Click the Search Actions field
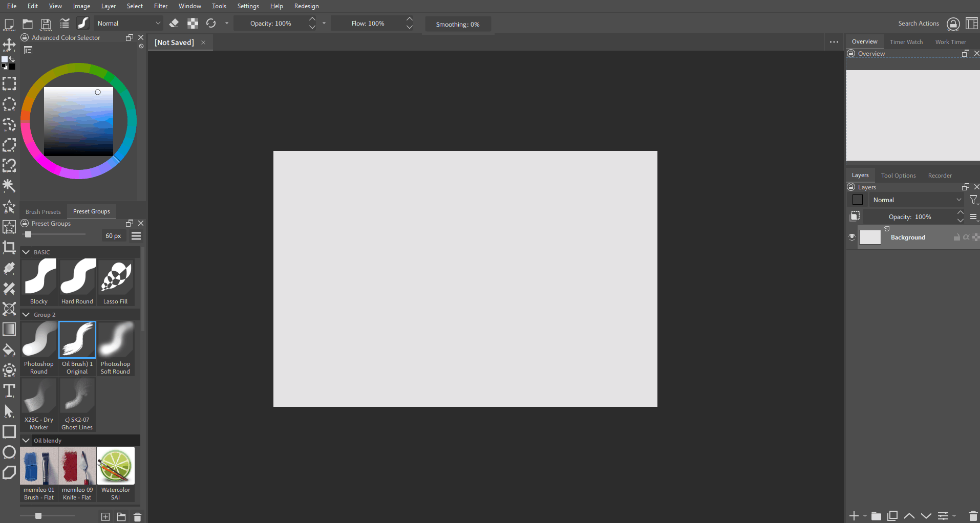 pos(918,24)
